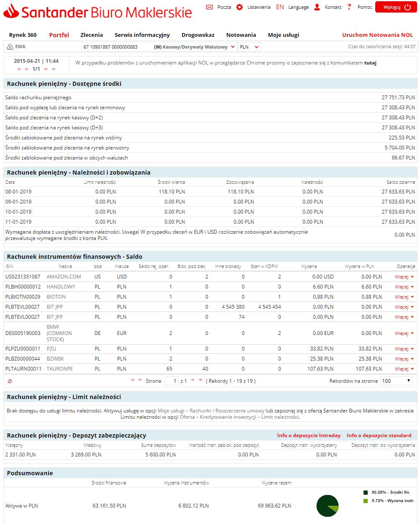Click the ISIN column header
The width and height of the screenshot is (420, 523).
[9, 266]
